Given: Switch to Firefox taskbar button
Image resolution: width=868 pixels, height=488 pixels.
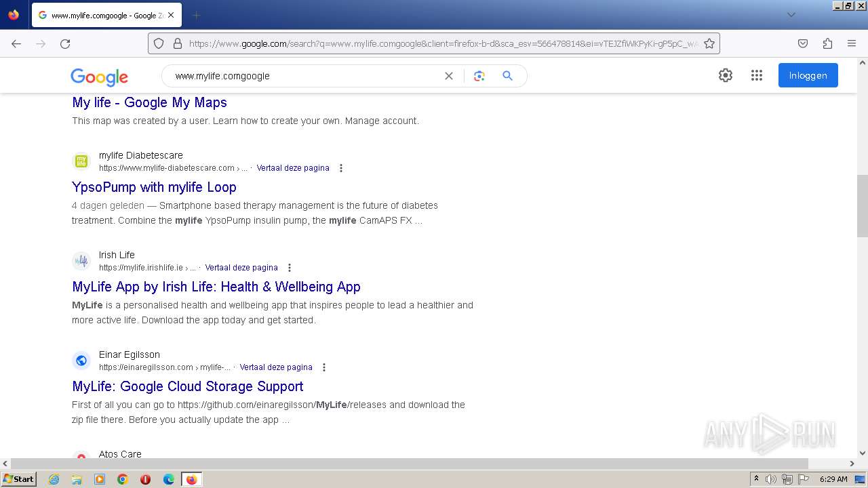Looking at the screenshot, I should [191, 479].
